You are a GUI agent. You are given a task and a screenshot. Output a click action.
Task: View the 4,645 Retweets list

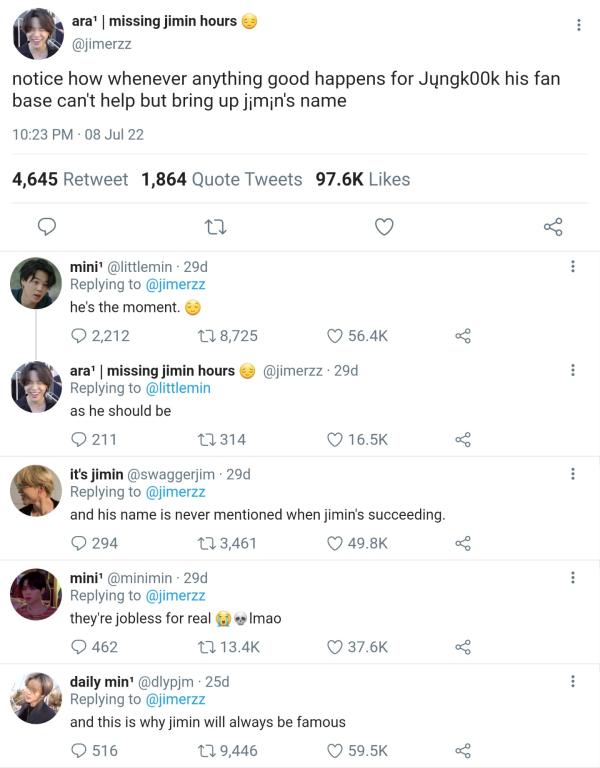tap(70, 179)
